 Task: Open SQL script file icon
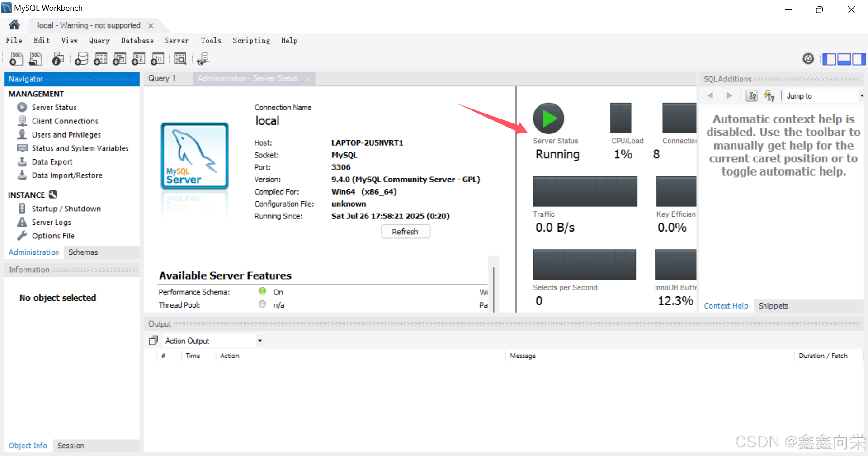35,58
